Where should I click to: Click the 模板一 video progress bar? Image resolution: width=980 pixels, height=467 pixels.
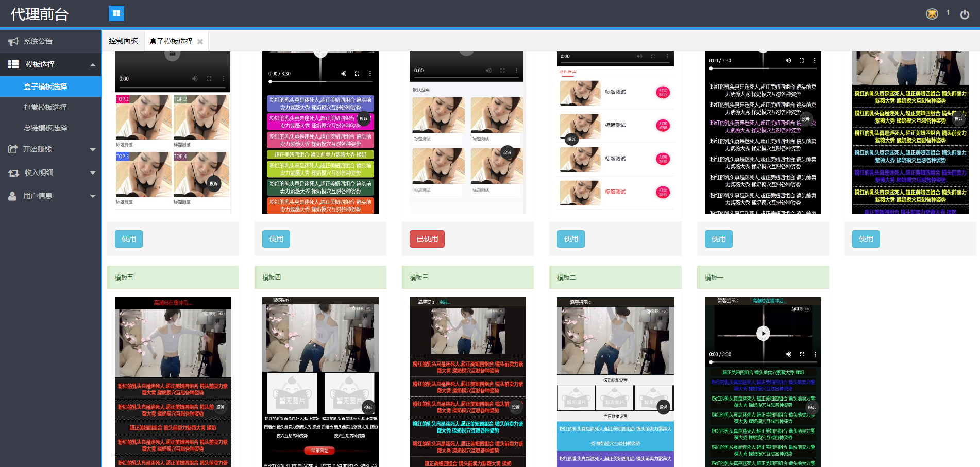click(763, 362)
